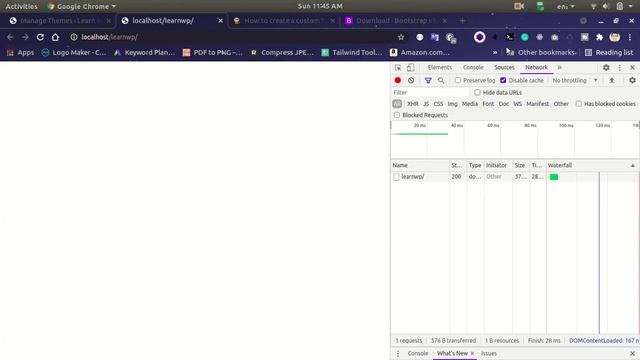Toggle the network filter funnel
640x360 pixels.
click(x=428, y=80)
